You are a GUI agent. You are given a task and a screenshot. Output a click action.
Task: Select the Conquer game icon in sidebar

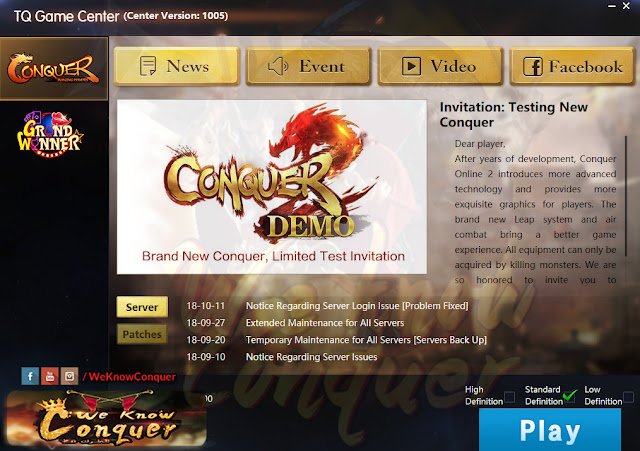tap(54, 69)
